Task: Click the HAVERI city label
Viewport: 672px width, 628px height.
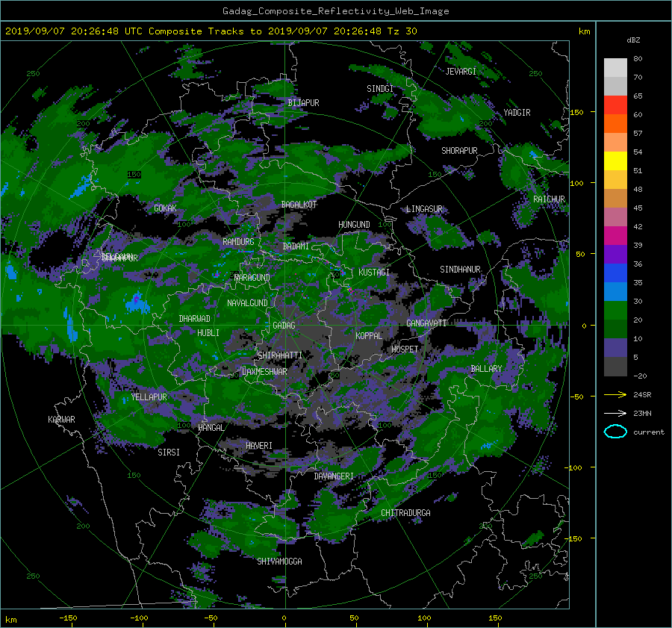Action: [259, 446]
